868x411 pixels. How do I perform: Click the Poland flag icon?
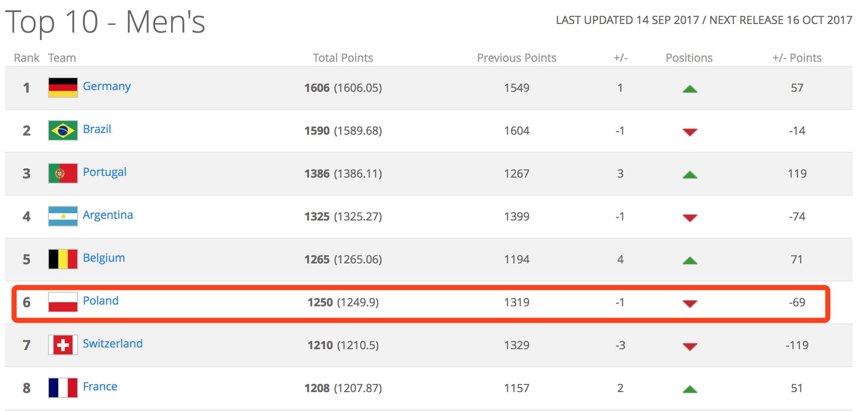click(x=63, y=302)
